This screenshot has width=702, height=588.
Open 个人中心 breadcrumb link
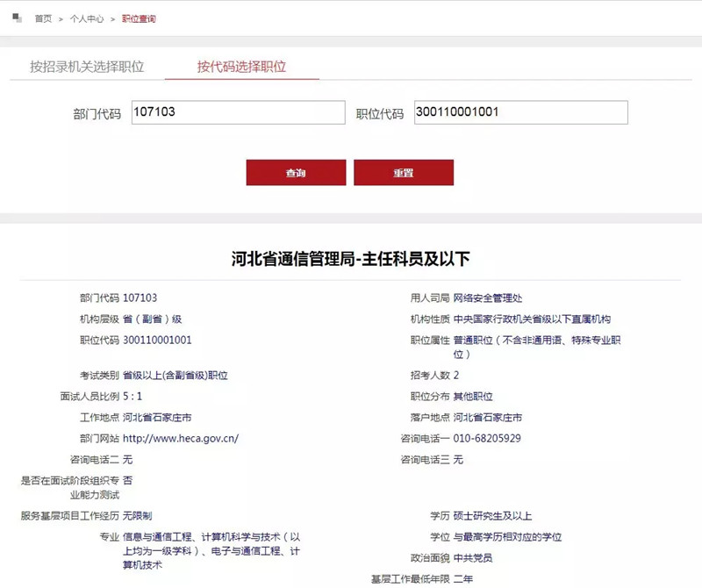(x=87, y=18)
